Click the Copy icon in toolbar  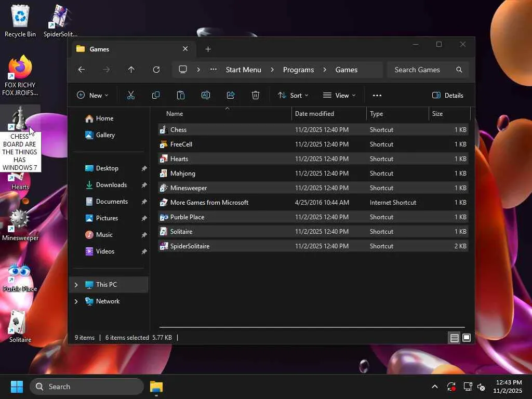click(156, 96)
